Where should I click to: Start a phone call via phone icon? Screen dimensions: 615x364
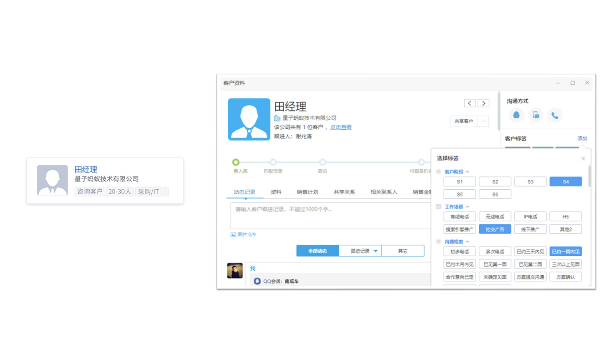point(555,115)
